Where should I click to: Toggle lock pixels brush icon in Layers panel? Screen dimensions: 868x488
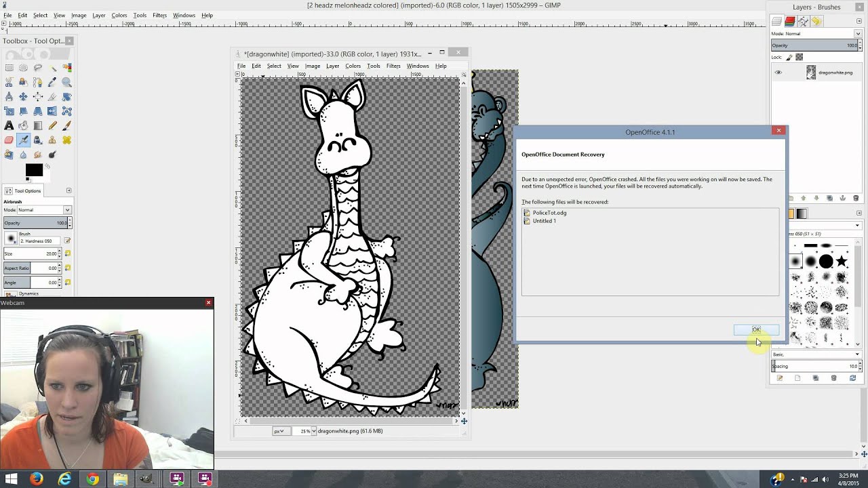(x=789, y=57)
